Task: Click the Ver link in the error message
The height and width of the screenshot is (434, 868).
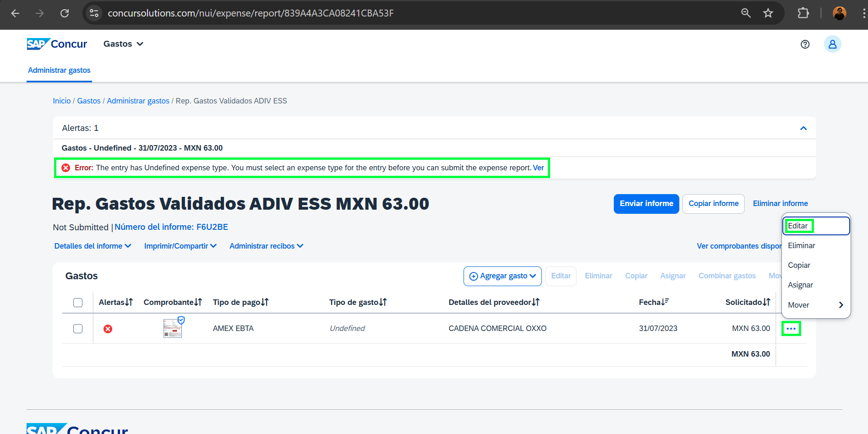Action: [538, 168]
